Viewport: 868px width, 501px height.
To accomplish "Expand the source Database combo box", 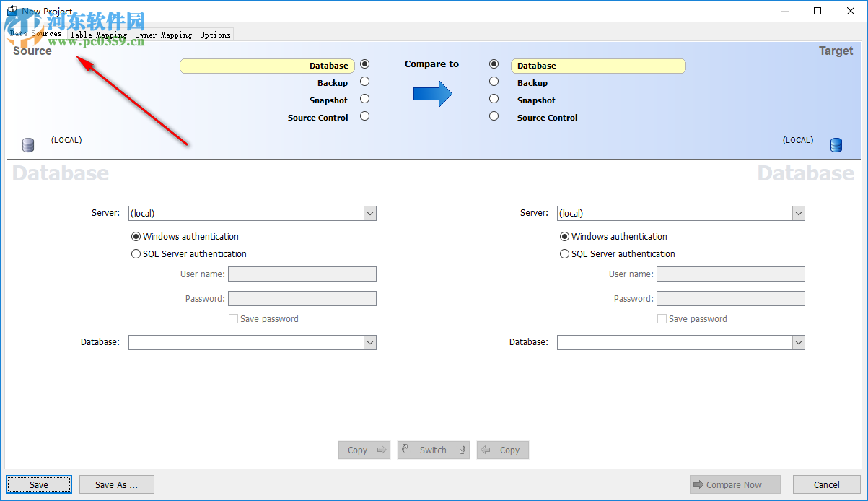I will pyautogui.click(x=370, y=342).
